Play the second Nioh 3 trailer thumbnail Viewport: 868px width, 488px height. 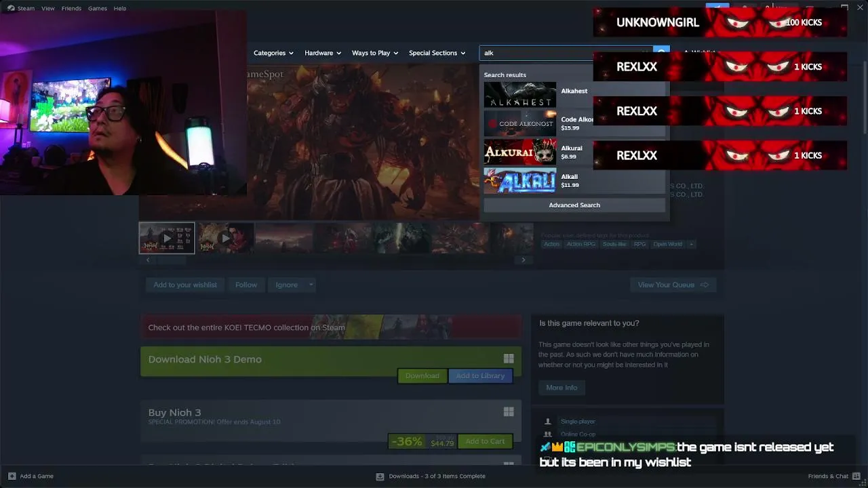(225, 238)
